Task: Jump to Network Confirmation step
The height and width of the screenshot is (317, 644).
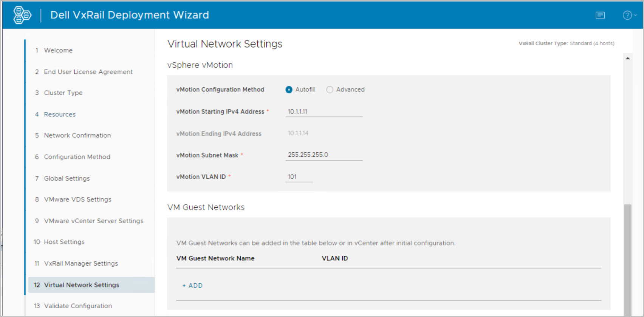Action: click(x=77, y=135)
